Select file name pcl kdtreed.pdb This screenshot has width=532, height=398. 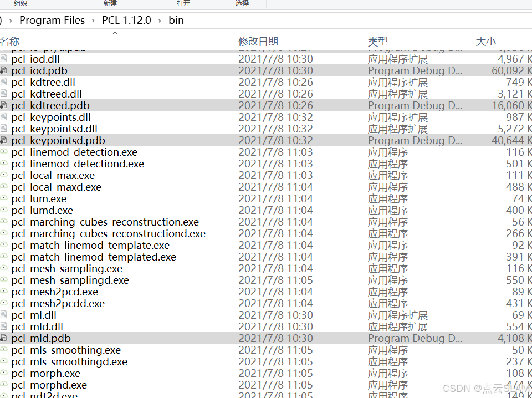pyautogui.click(x=50, y=105)
